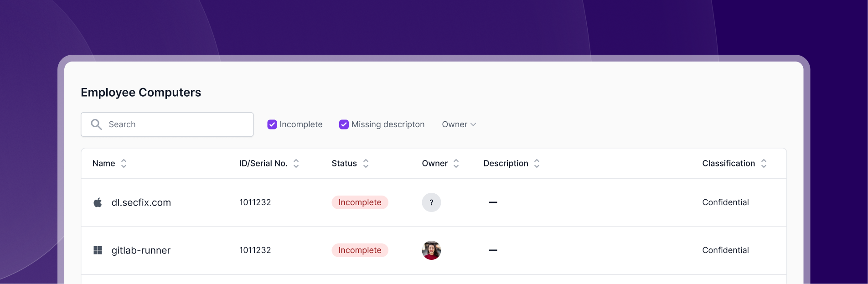Uncheck the Missing descripton filter checkbox

tap(344, 124)
